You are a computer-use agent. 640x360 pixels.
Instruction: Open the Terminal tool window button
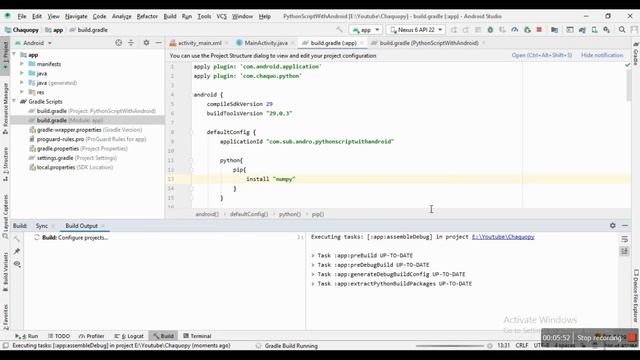pos(197,336)
